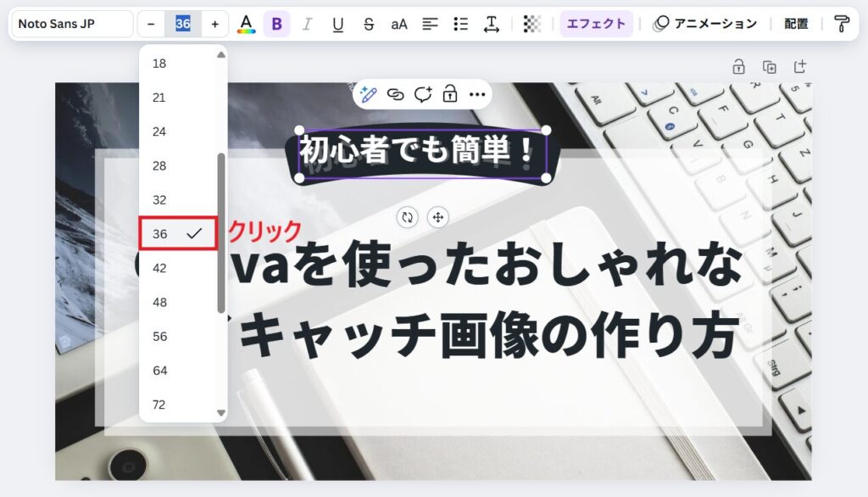Open the transparency checkerboard icon
The image size is (868, 497).
point(532,24)
